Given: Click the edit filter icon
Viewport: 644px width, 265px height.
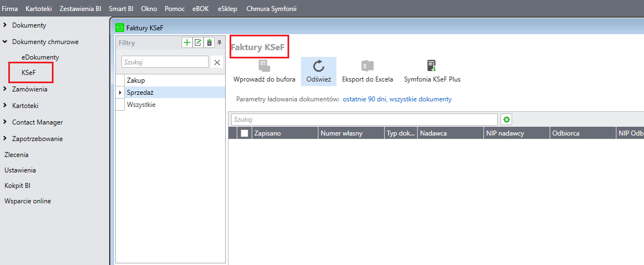Looking at the screenshot, I should [198, 43].
